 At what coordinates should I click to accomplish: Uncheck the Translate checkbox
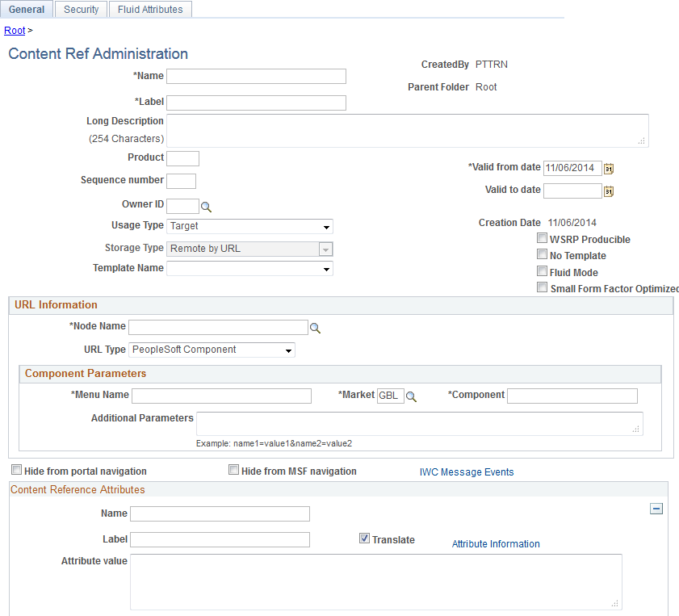click(x=364, y=538)
